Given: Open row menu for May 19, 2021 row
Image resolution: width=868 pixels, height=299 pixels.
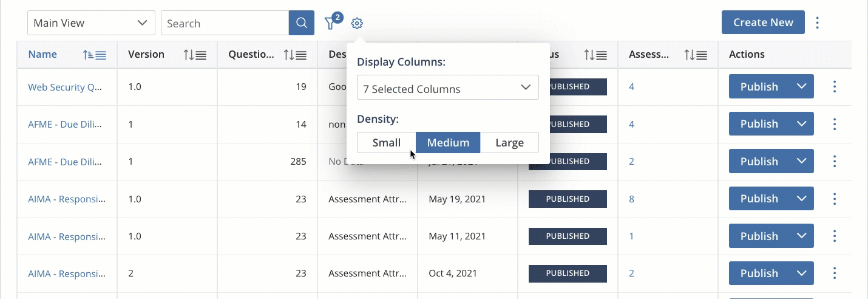Looking at the screenshot, I should pyautogui.click(x=835, y=199).
